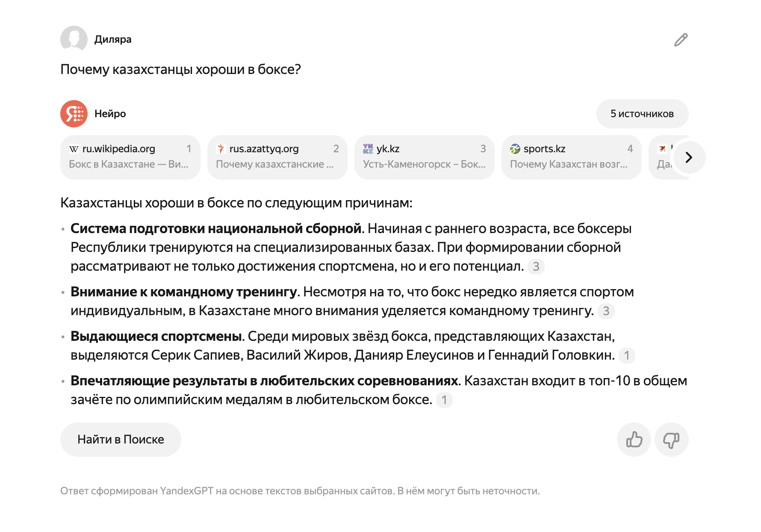Open ru.wikipedia.org source card
This screenshot has width=761, height=532.
[130, 157]
